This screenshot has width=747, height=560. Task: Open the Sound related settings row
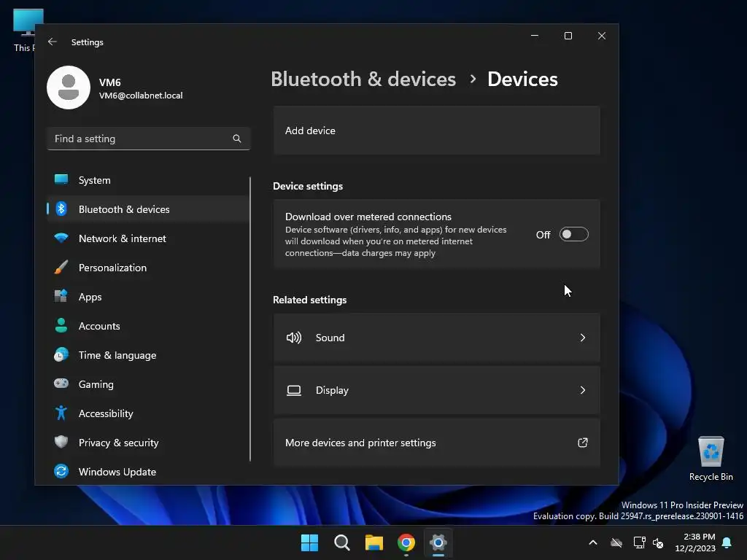pyautogui.click(x=436, y=338)
